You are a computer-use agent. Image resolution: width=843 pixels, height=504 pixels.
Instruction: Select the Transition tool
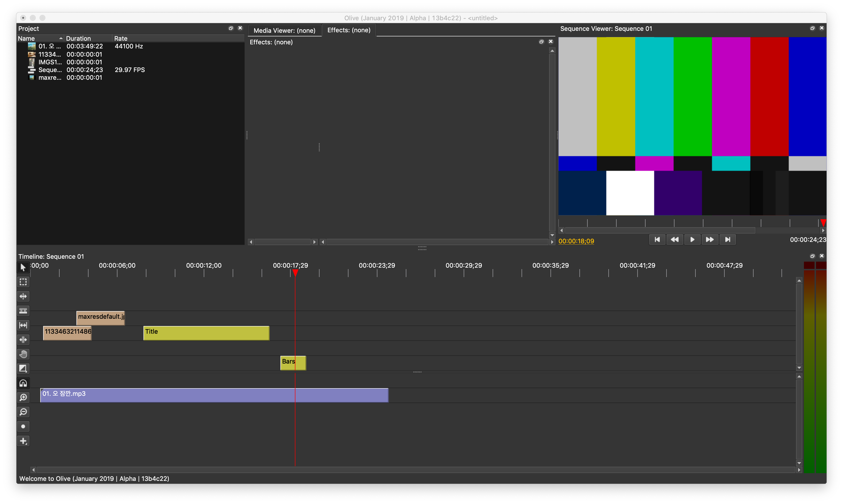[x=23, y=369]
